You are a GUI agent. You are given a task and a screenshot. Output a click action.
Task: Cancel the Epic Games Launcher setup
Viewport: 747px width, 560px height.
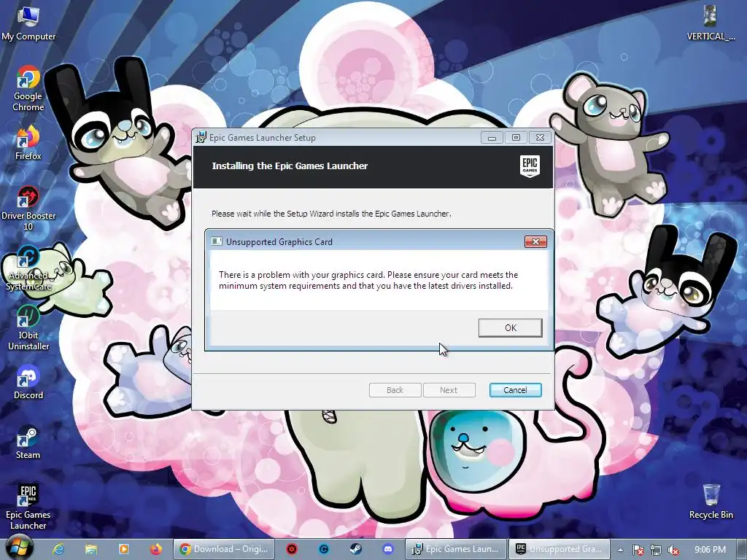(x=515, y=390)
